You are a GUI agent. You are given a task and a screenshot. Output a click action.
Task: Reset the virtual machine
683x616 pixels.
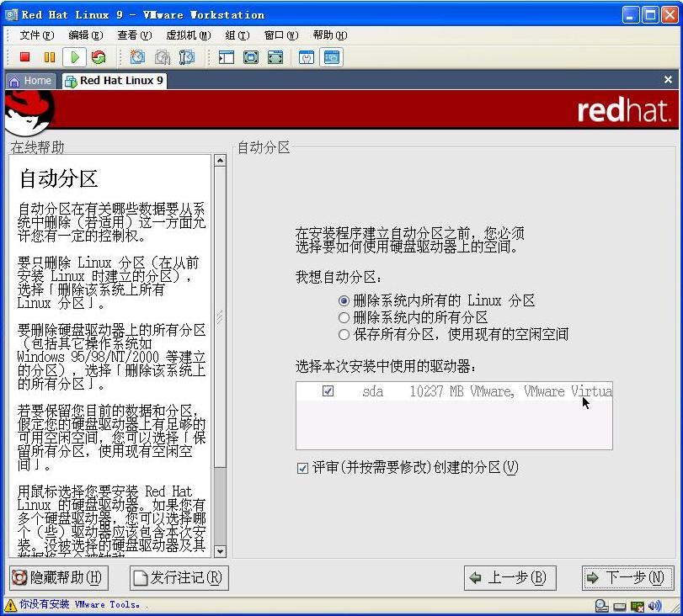[99, 57]
